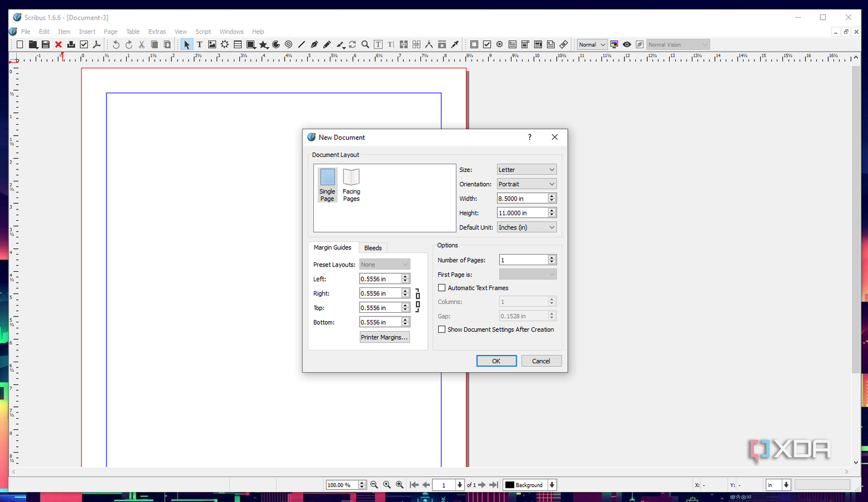Viewport: 868px width, 502px height.
Task: Select the Image Frame tool
Action: tap(212, 45)
